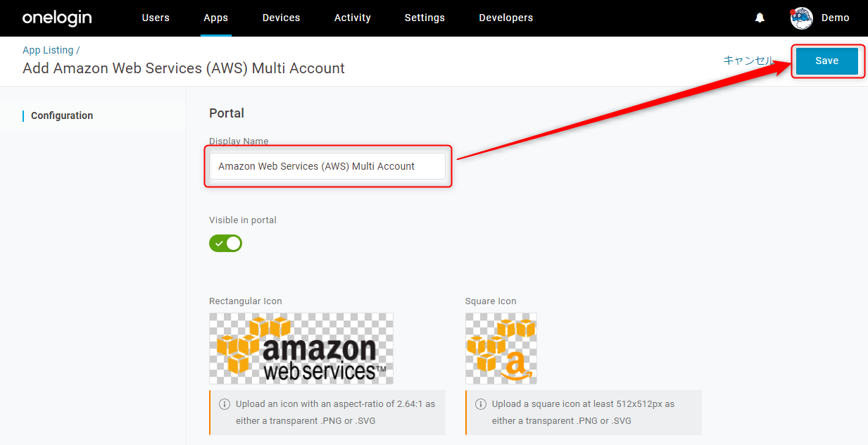Select the rectangular Amazon Web Services icon
The width and height of the screenshot is (868, 445).
pos(301,349)
